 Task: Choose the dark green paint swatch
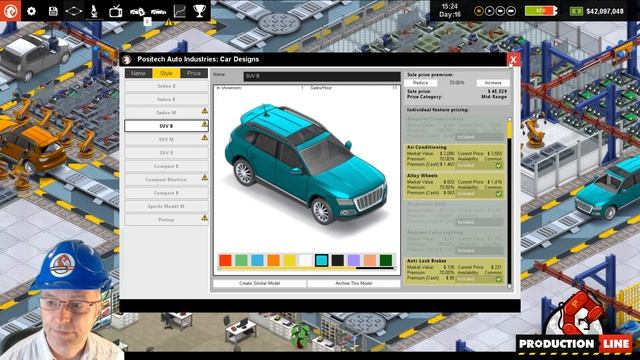[x=386, y=260]
